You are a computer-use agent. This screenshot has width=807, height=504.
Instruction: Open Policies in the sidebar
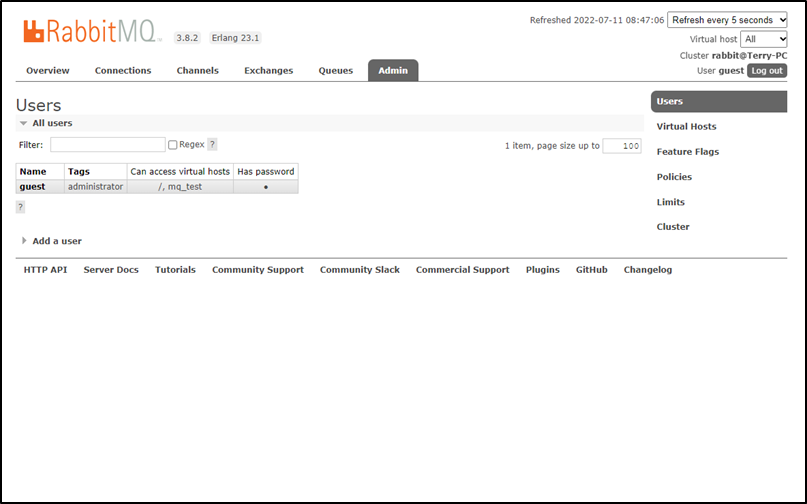[674, 177]
